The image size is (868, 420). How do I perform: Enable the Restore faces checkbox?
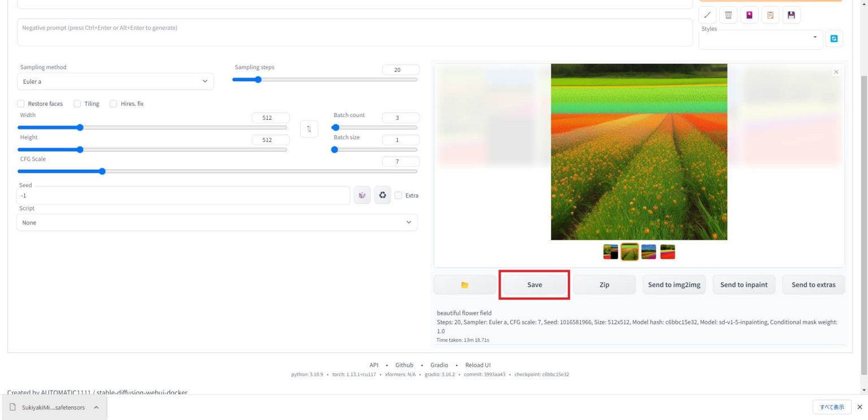point(21,103)
